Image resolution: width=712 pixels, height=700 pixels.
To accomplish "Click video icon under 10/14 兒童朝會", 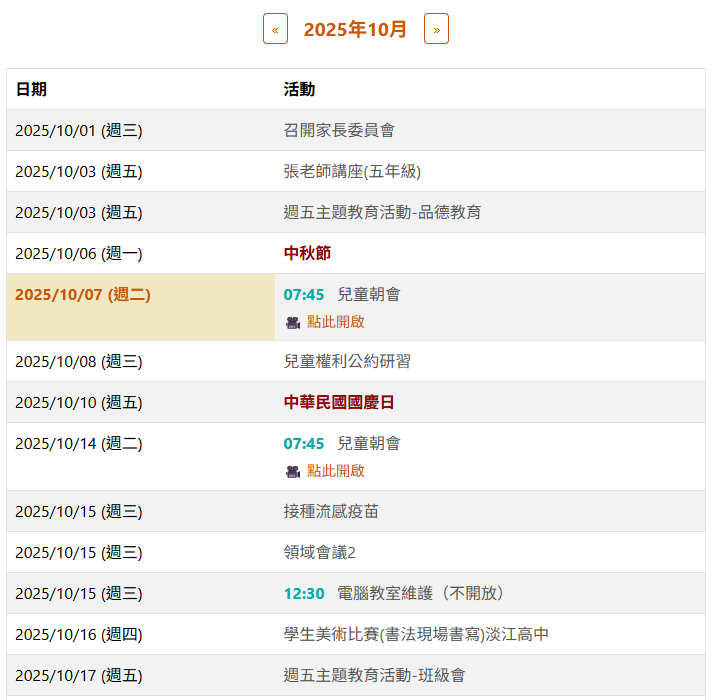I will (x=293, y=471).
